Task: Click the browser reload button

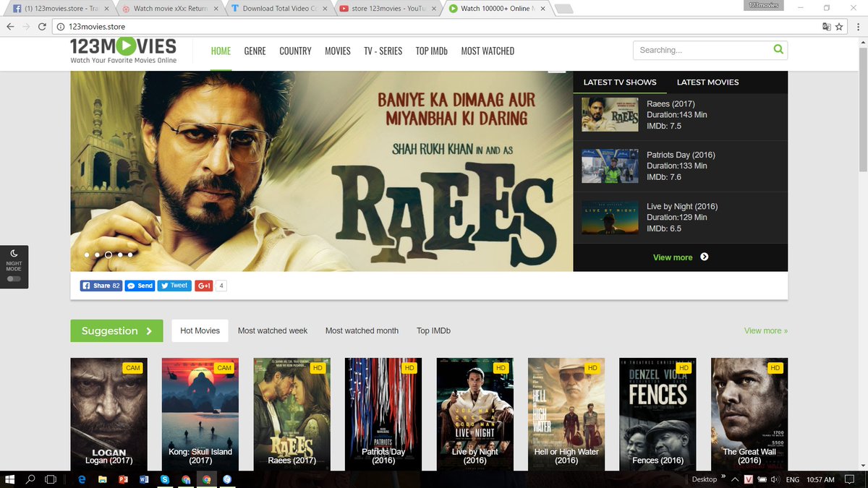Action: 43,27
